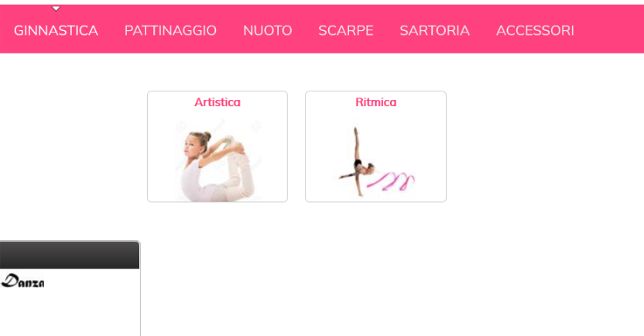Click the Artistica gymnast thumbnail
The height and width of the screenshot is (336, 644).
[218, 159]
